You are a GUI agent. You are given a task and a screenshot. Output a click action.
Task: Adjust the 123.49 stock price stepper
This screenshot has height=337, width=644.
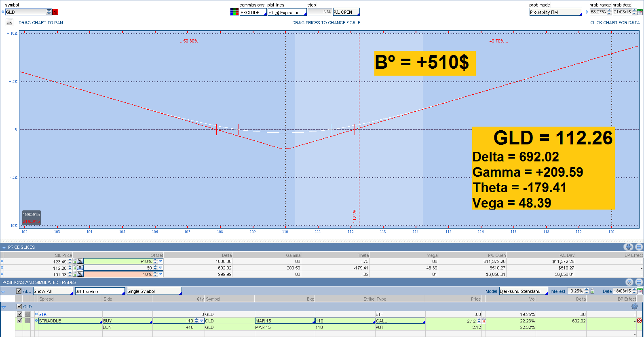click(70, 261)
